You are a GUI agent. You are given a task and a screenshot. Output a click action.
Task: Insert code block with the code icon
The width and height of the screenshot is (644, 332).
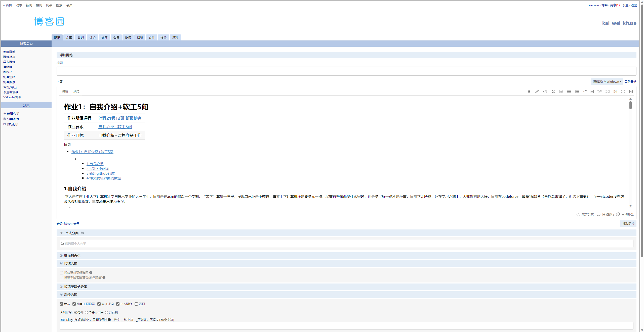coord(545,91)
